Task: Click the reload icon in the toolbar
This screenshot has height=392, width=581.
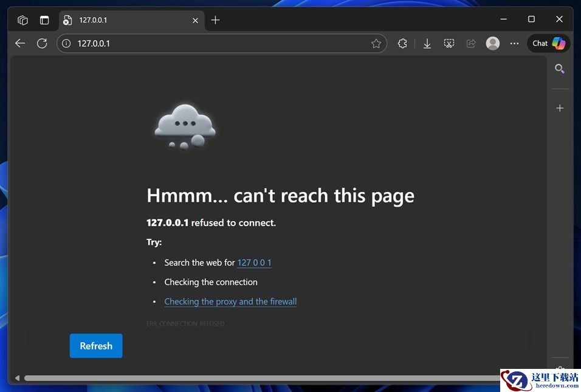Action: 42,43
